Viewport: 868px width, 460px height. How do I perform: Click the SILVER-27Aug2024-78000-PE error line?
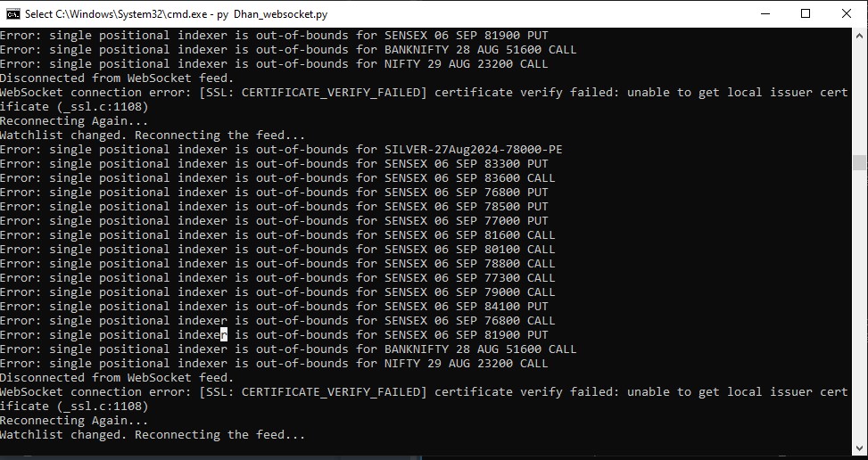[281, 149]
